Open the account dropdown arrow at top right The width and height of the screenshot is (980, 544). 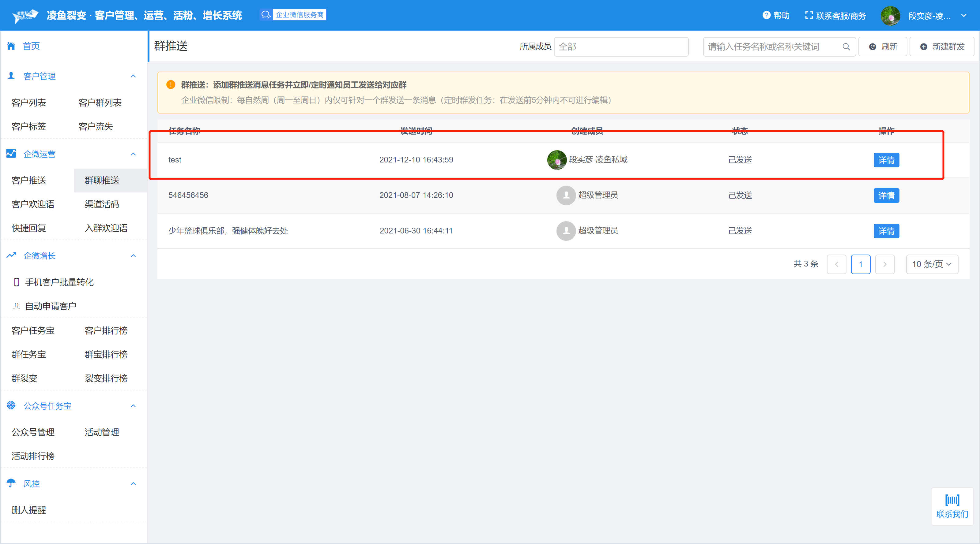click(x=964, y=16)
